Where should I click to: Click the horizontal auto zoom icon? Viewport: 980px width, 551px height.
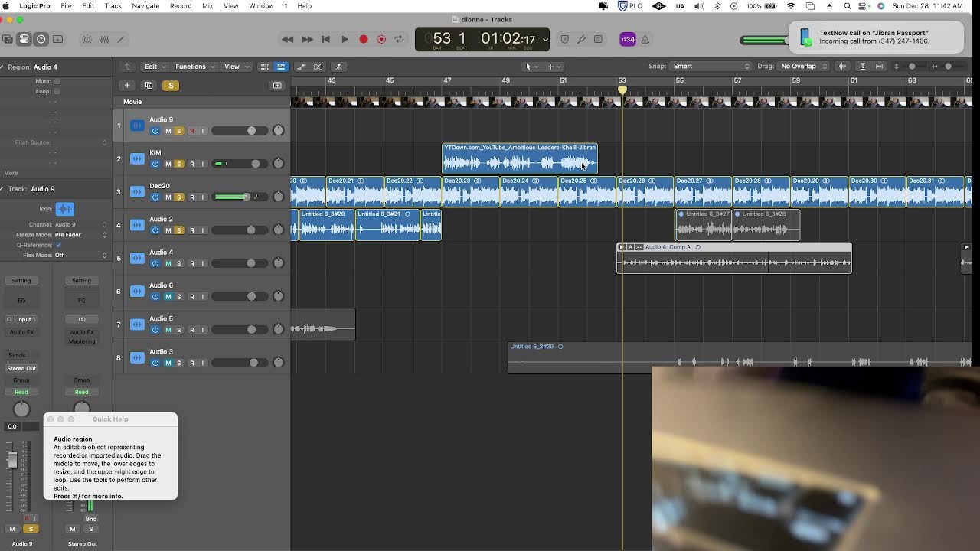click(x=877, y=67)
